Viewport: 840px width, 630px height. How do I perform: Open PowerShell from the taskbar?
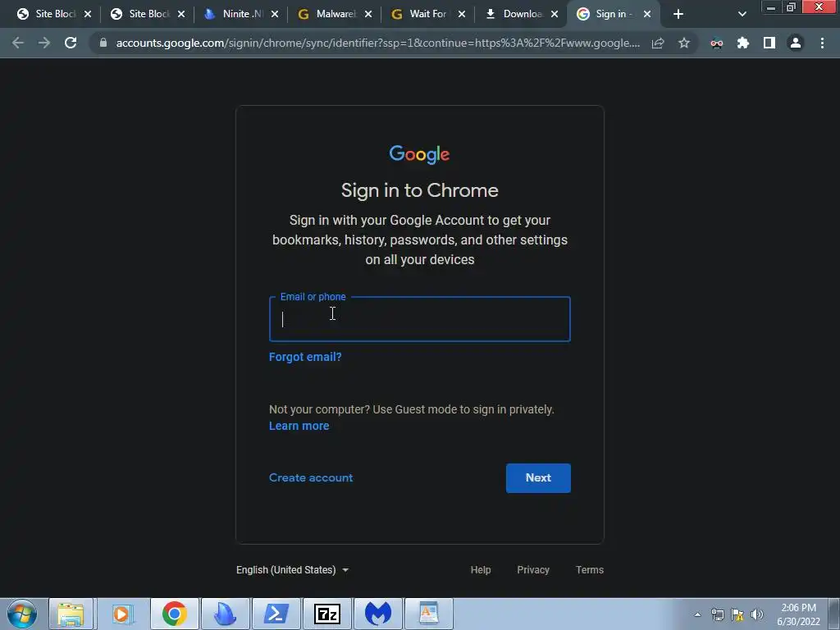click(276, 614)
